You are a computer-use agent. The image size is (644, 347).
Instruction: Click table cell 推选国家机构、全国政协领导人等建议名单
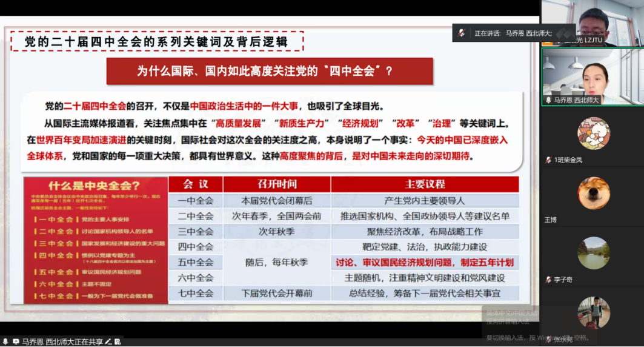pos(425,216)
